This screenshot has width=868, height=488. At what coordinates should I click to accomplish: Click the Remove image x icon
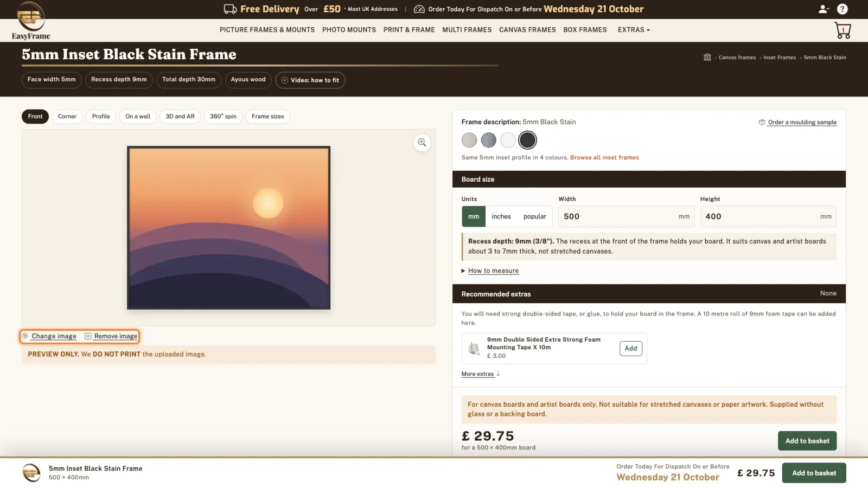click(x=88, y=336)
